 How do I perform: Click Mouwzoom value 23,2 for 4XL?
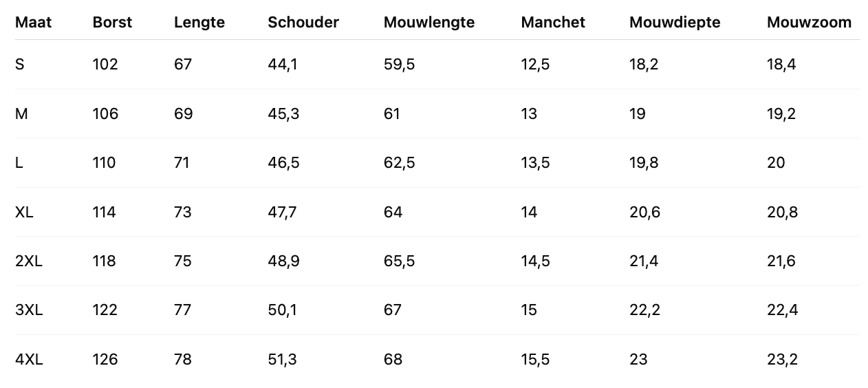(782, 360)
